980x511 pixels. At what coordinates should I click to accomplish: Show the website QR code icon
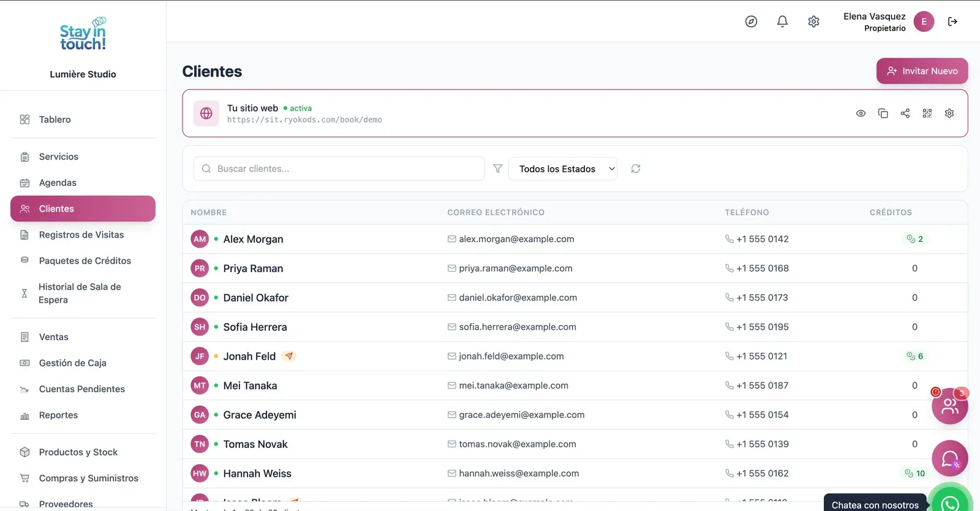pyautogui.click(x=927, y=113)
